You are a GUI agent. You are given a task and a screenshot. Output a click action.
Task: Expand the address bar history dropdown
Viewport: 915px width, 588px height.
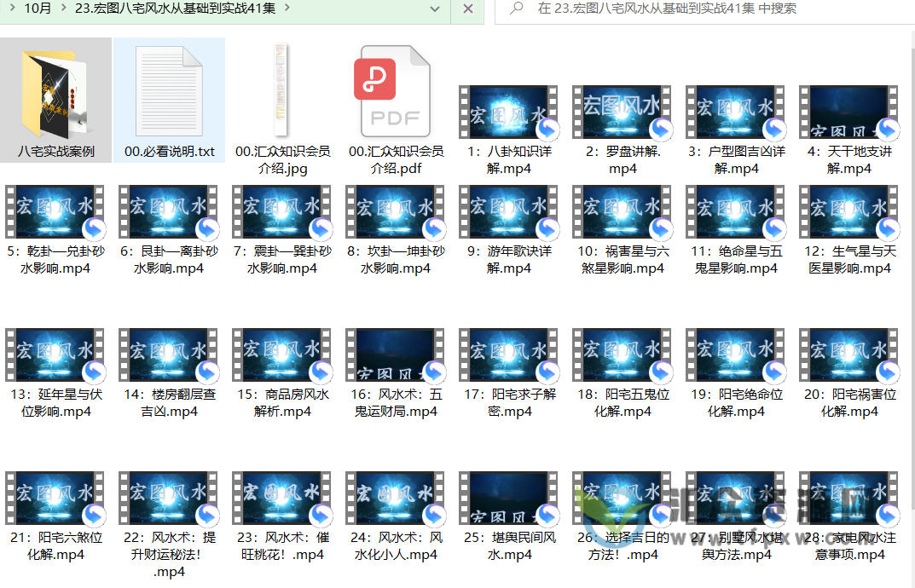point(435,9)
